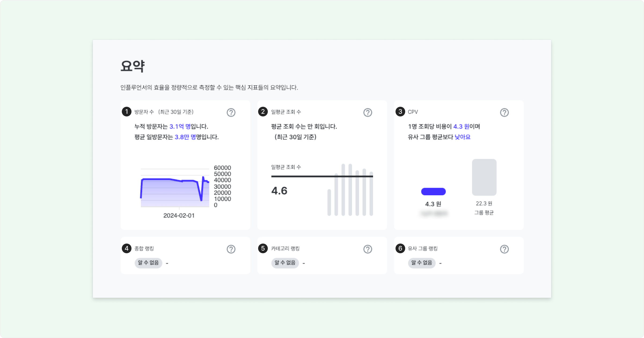Click help icon on 방문자 수 card
This screenshot has height=338, width=644.
(231, 112)
